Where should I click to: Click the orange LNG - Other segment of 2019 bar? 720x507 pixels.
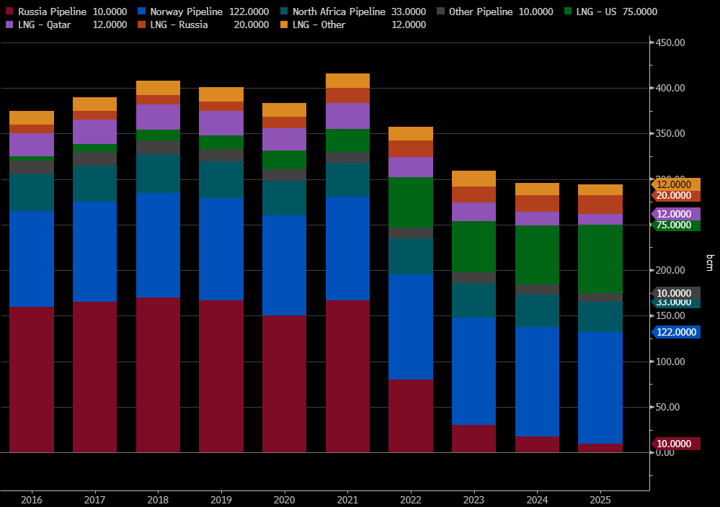pos(221,95)
